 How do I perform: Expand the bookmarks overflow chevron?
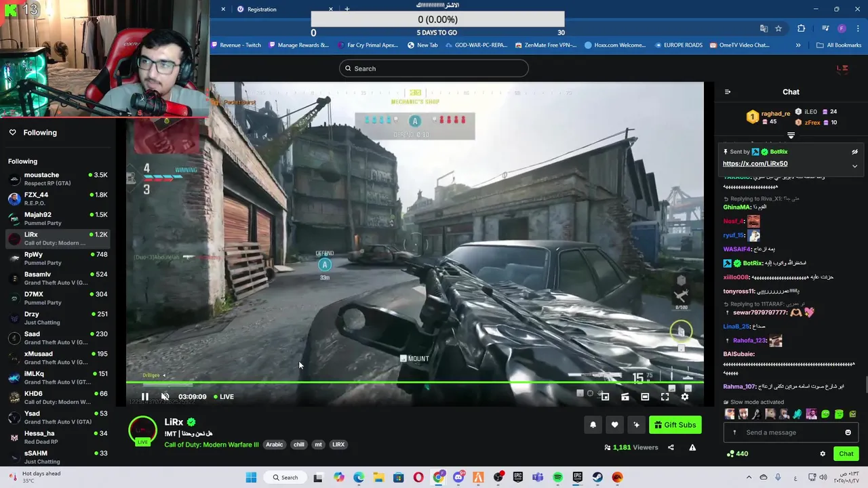pos(798,45)
